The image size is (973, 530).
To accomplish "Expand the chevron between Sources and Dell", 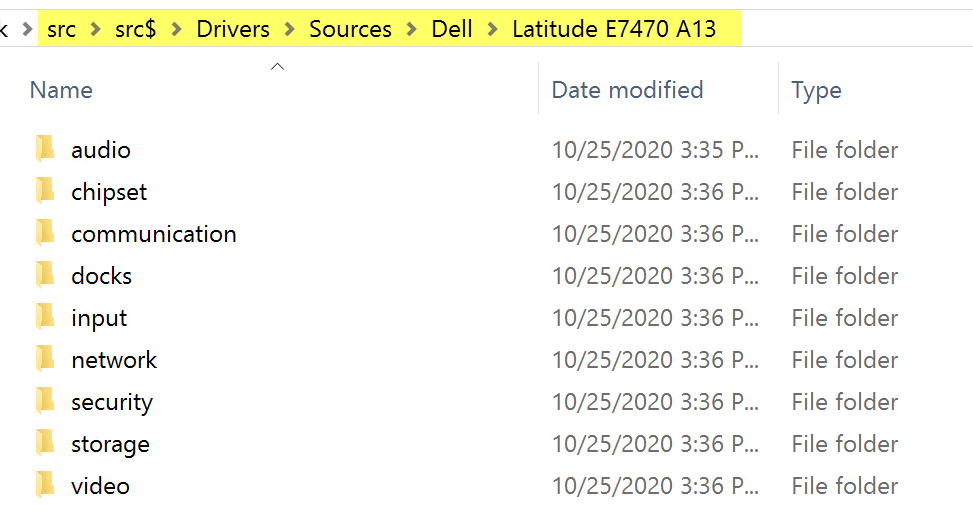I will [412, 30].
